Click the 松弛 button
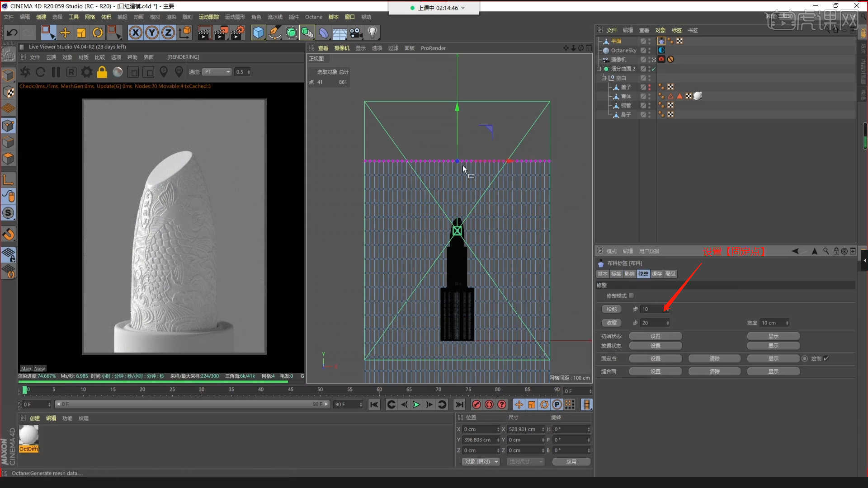This screenshot has width=868, height=488. (612, 309)
